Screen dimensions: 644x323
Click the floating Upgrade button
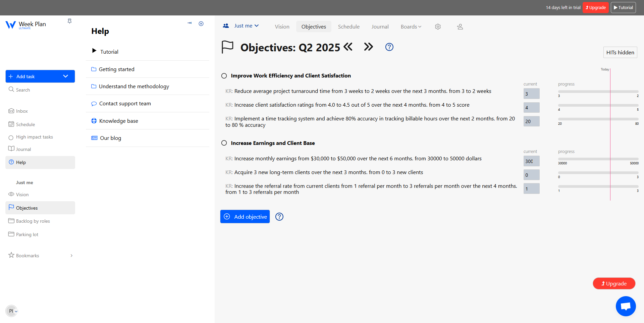614,283
